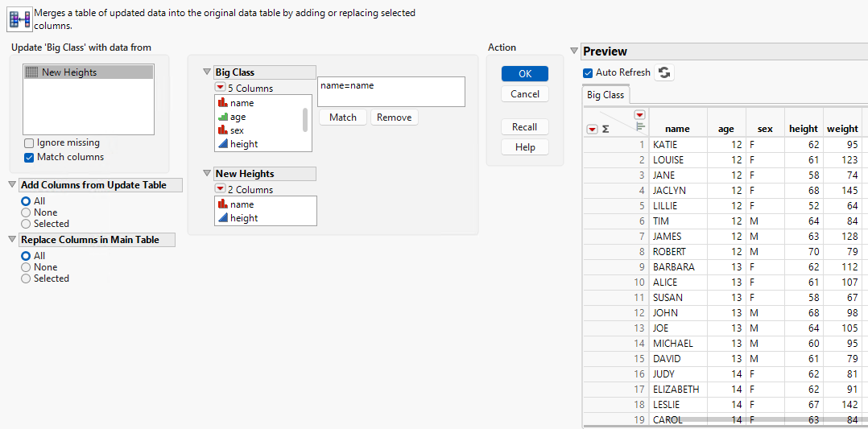Click the sort lines icon in preview table corner

tap(641, 126)
